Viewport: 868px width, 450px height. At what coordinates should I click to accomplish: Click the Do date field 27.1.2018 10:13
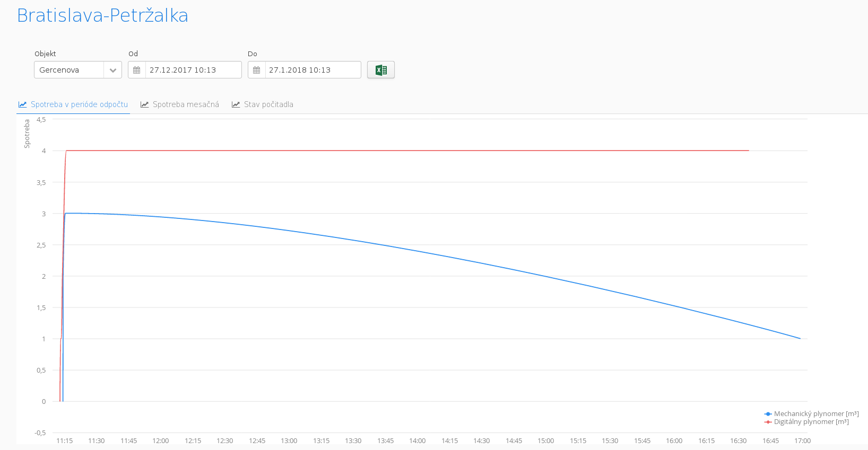coord(313,70)
